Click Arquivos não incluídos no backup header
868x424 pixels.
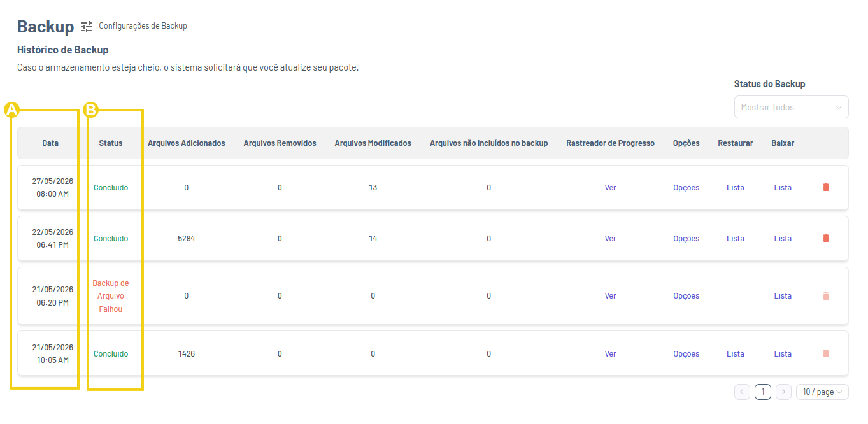point(489,143)
